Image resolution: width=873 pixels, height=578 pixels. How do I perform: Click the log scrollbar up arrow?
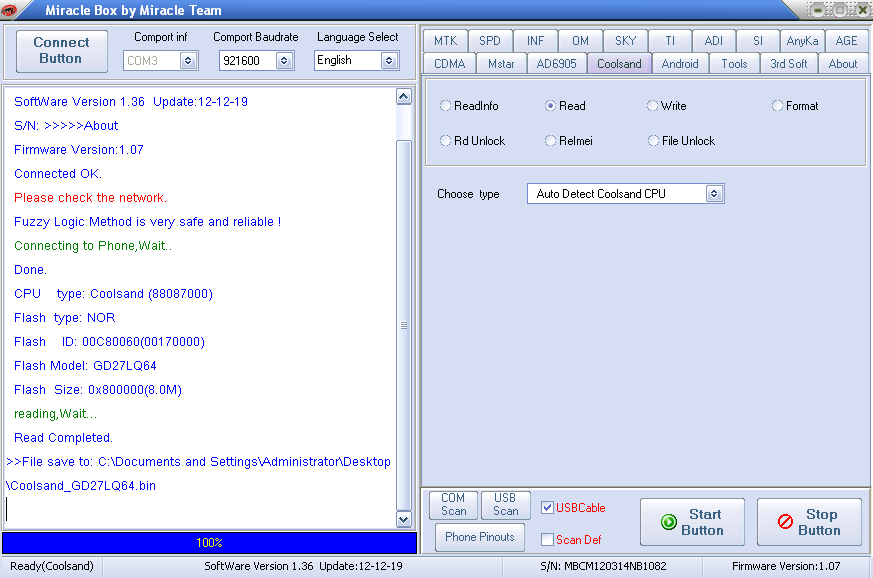pos(404,96)
